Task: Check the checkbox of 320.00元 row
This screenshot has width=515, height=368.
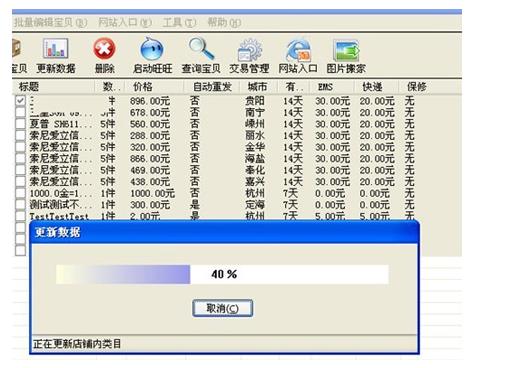Action: [x=20, y=147]
